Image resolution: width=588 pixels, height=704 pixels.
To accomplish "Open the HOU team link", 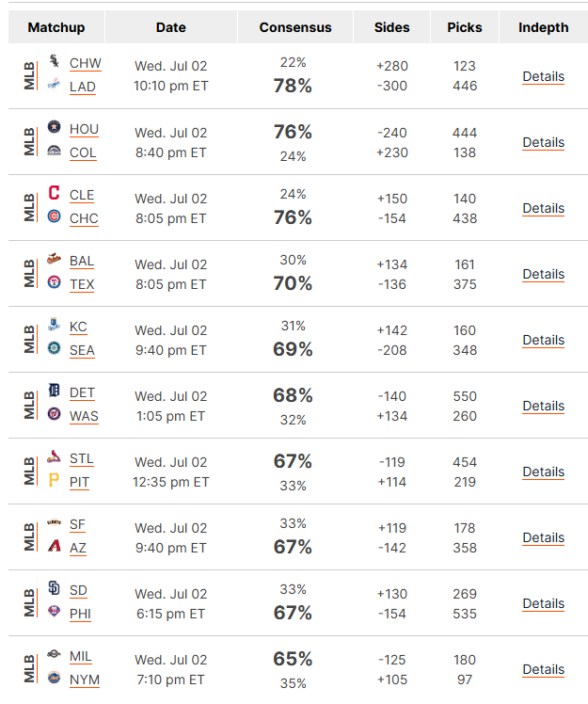I will point(84,129).
